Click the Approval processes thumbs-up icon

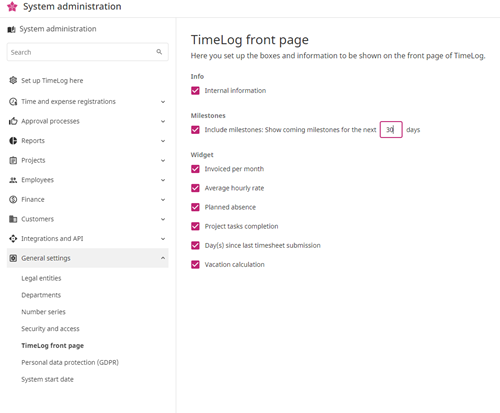13,121
